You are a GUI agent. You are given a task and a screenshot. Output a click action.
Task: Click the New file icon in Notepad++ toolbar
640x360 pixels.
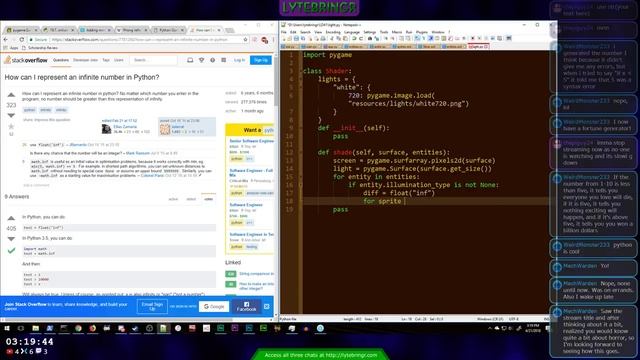pyautogui.click(x=284, y=38)
